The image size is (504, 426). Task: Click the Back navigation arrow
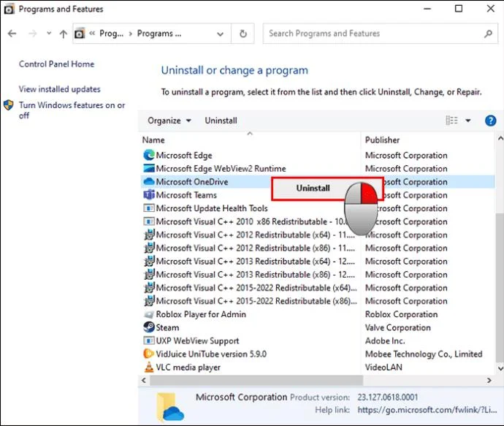point(12,34)
